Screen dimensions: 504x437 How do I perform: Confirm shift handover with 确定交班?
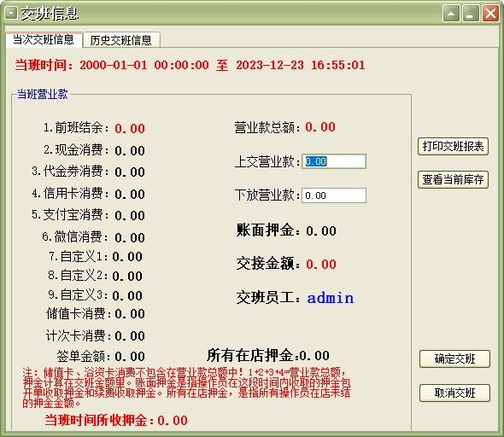(454, 358)
